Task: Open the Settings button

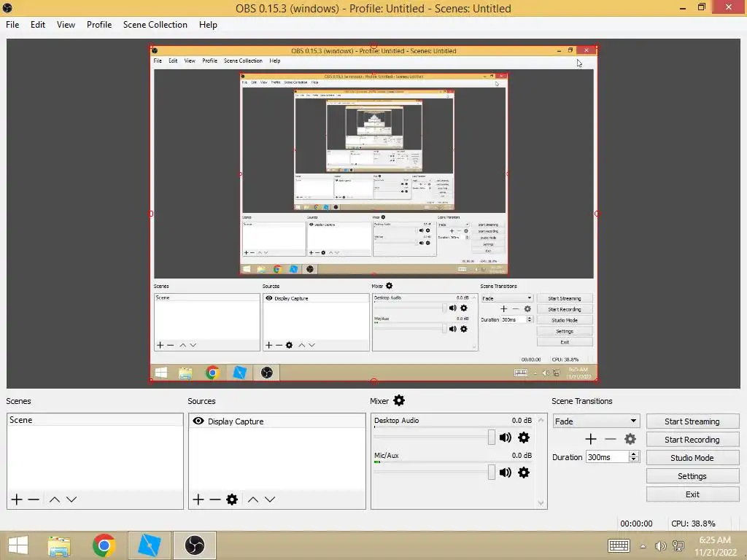Action: [x=692, y=476]
